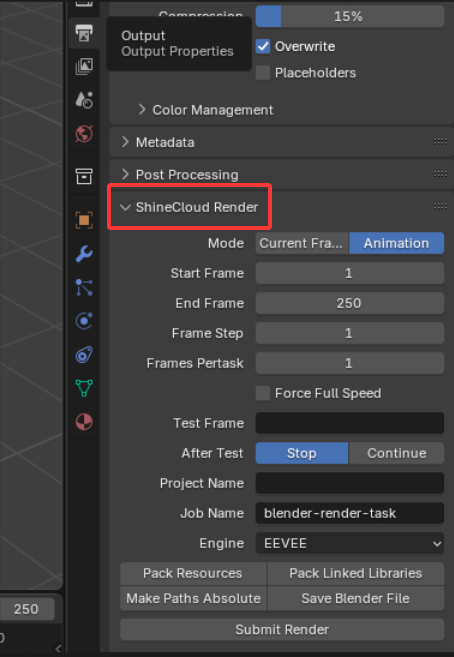Expand the Metadata panel
This screenshot has width=454, height=657.
tap(125, 142)
